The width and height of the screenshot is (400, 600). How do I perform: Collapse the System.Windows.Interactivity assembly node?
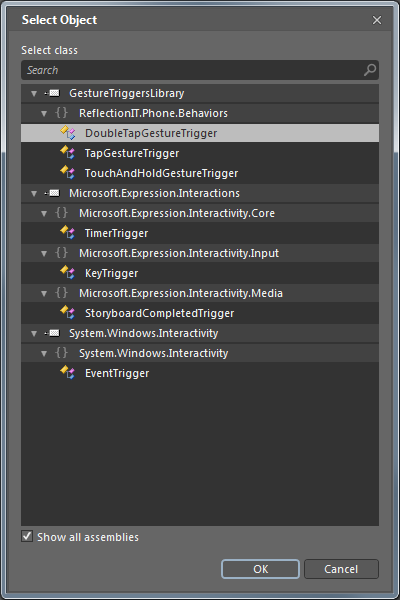[x=34, y=334]
